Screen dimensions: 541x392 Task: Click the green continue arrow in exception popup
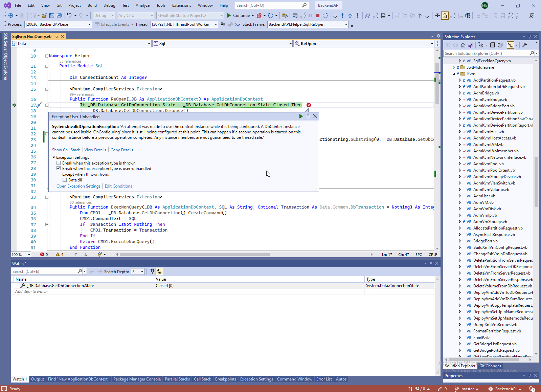(301, 116)
